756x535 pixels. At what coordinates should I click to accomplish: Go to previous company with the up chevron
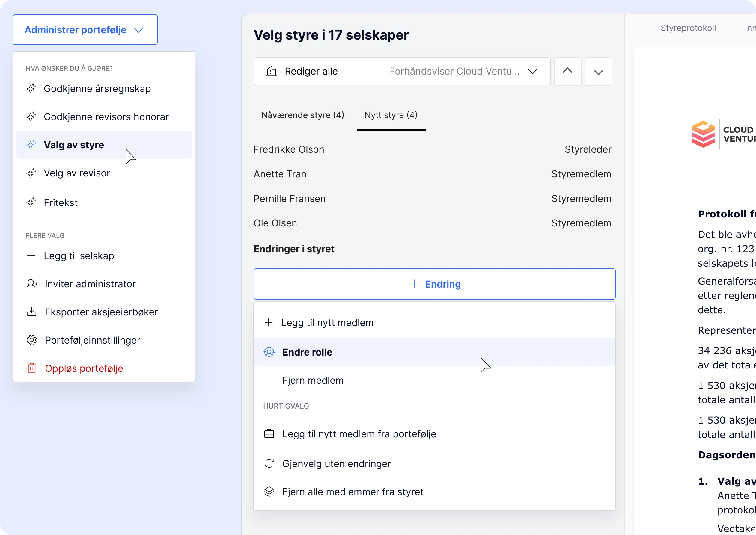(567, 71)
